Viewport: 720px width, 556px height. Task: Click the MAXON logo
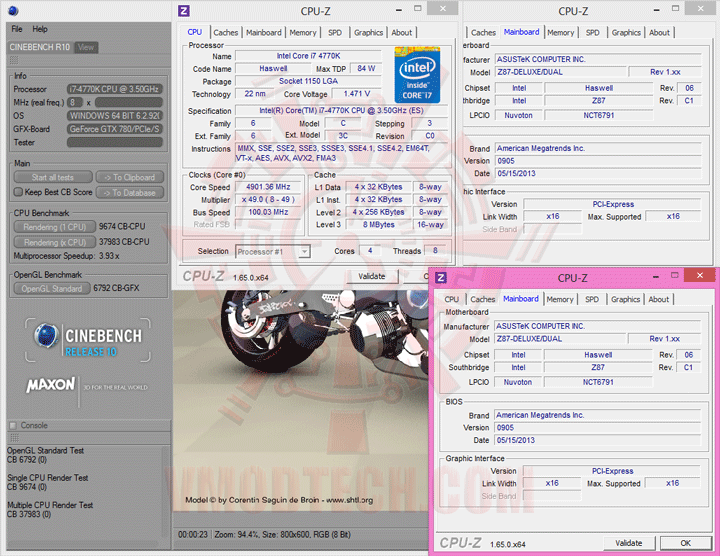[51, 385]
